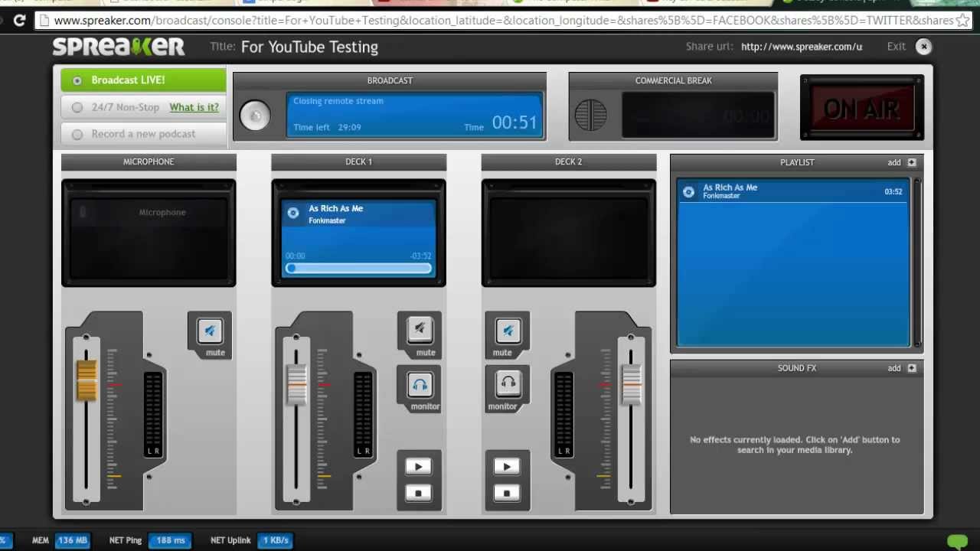980x551 pixels.
Task: Click the share URL text
Action: point(802,47)
